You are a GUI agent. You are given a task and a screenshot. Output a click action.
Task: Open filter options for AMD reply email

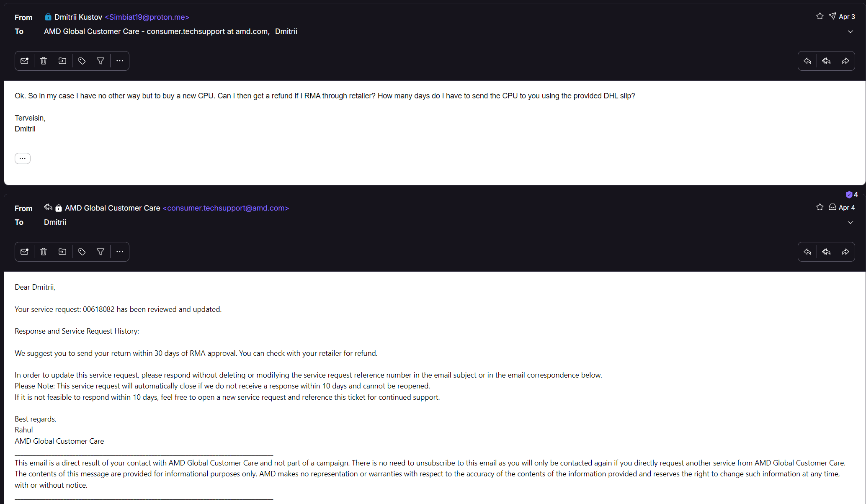pyautogui.click(x=101, y=252)
